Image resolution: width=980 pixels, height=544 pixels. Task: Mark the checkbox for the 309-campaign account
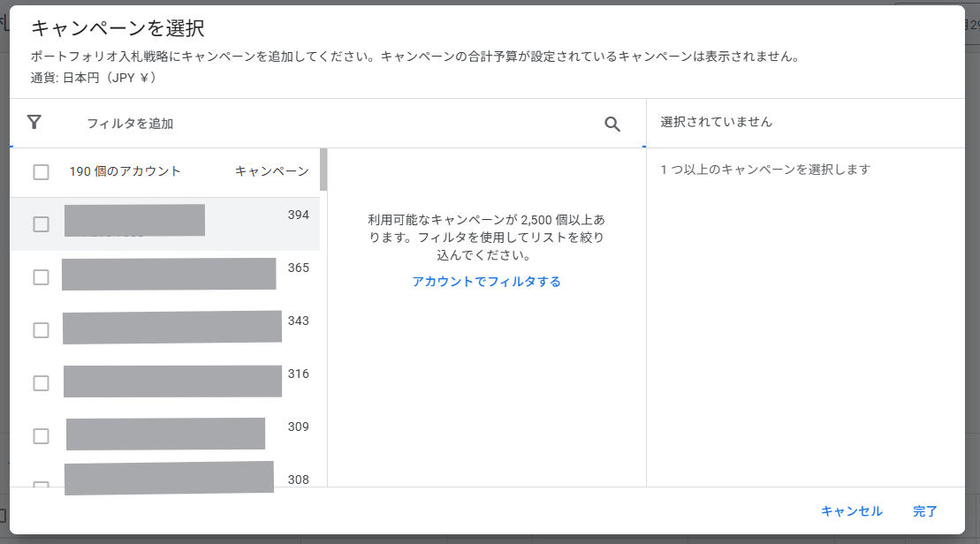pyautogui.click(x=41, y=436)
